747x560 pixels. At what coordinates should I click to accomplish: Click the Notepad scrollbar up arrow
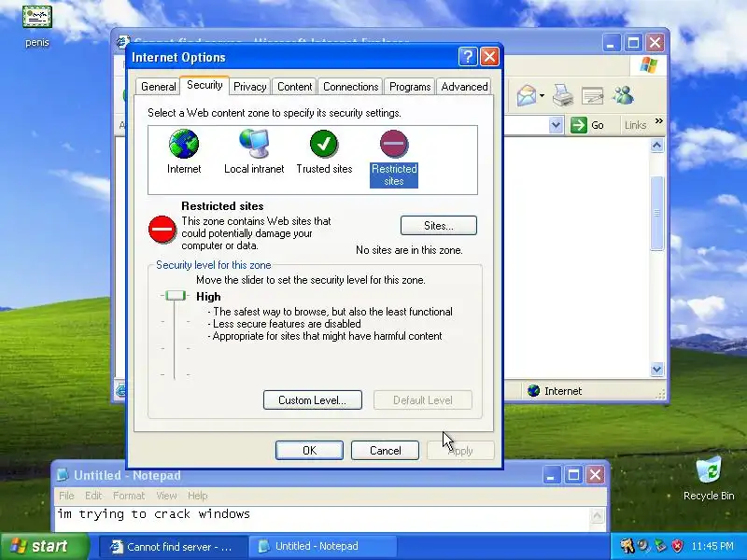597,515
